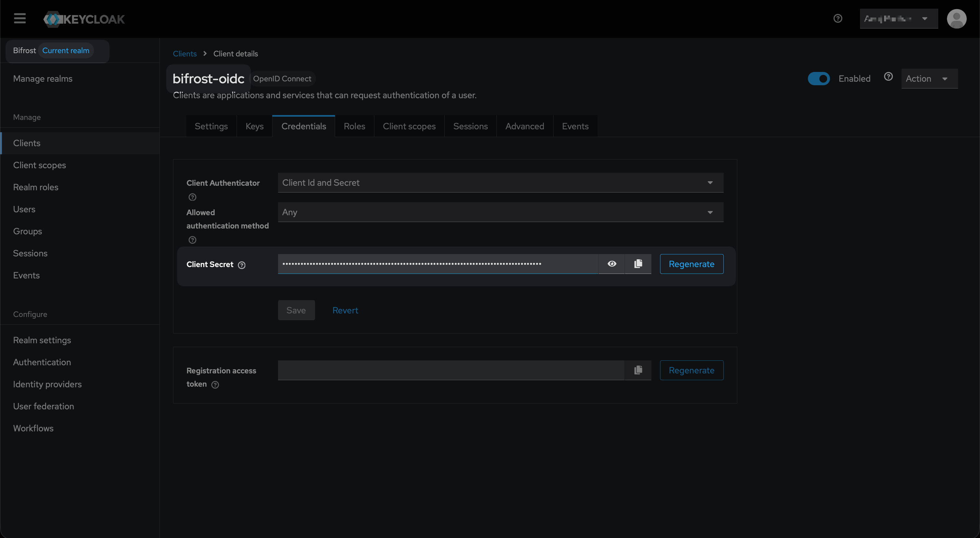The height and width of the screenshot is (538, 980).
Task: Switch to the Sessions tab
Action: click(470, 126)
